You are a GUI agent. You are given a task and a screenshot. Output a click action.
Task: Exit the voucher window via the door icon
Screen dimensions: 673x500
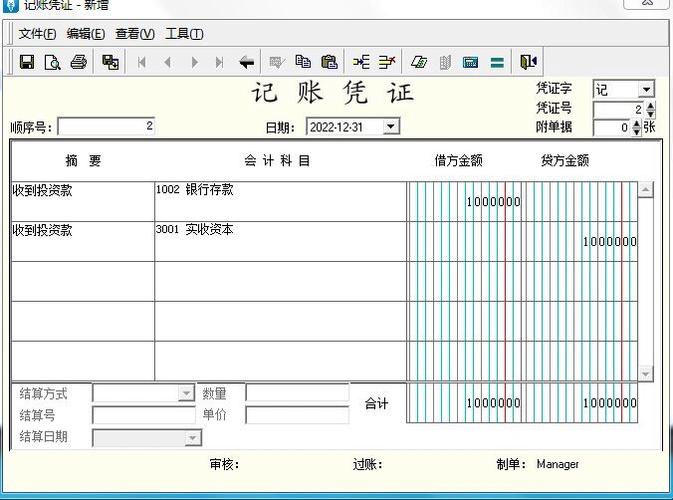click(528, 62)
